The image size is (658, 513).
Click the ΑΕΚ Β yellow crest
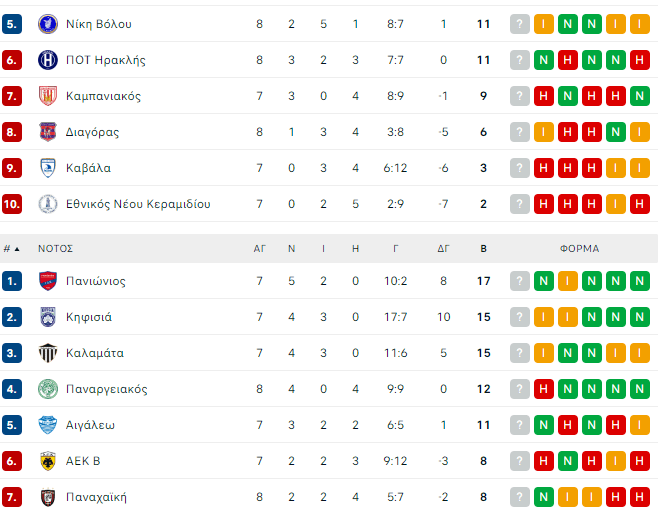48,461
